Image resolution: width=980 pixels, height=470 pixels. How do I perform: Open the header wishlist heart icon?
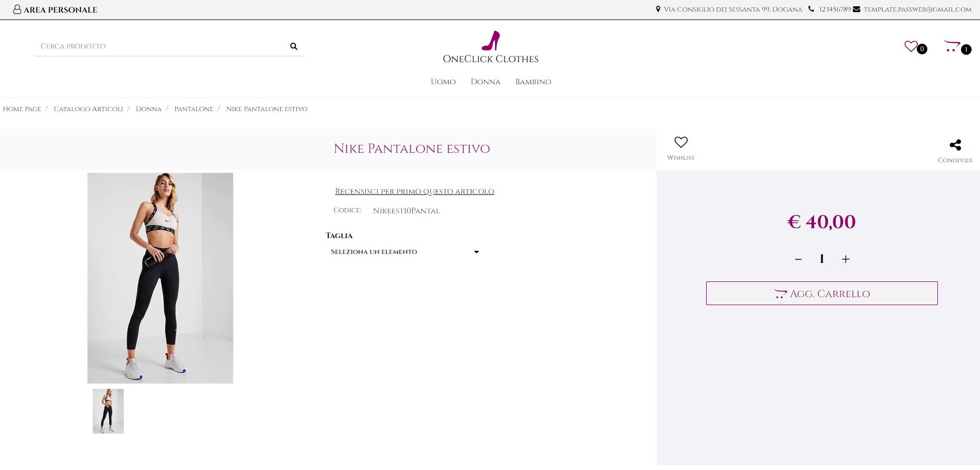[911, 46]
